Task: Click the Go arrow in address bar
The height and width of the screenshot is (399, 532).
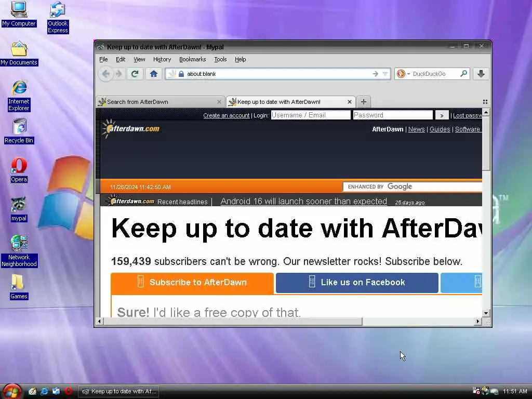Action: (x=375, y=74)
